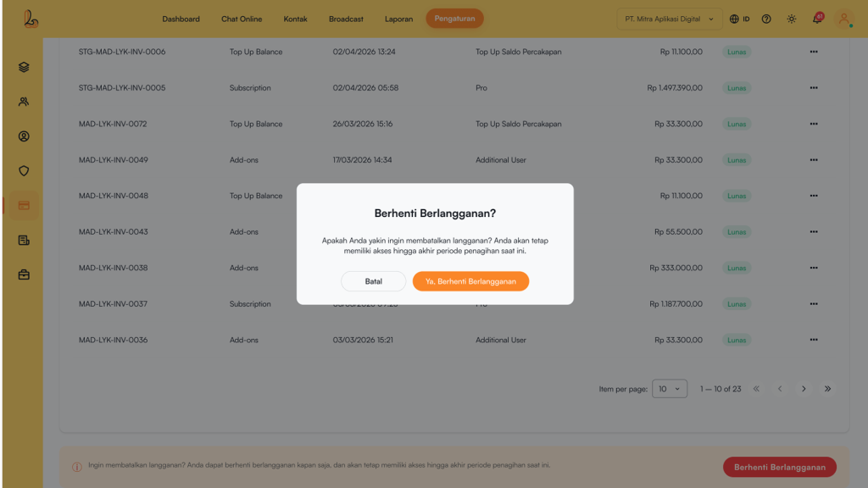This screenshot has width=868, height=488.
Task: Open the items per page dropdown
Action: [669, 389]
